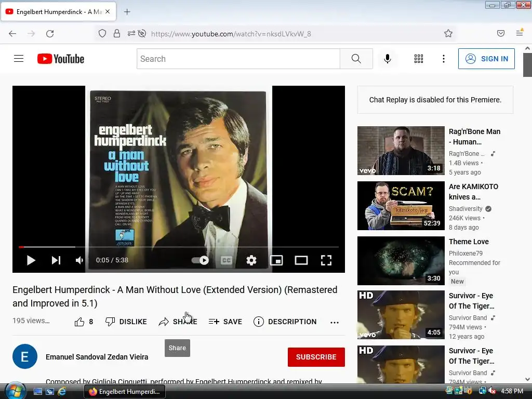The width and height of the screenshot is (532, 399).
Task: Toggle the autoplay switch
Action: (200, 260)
